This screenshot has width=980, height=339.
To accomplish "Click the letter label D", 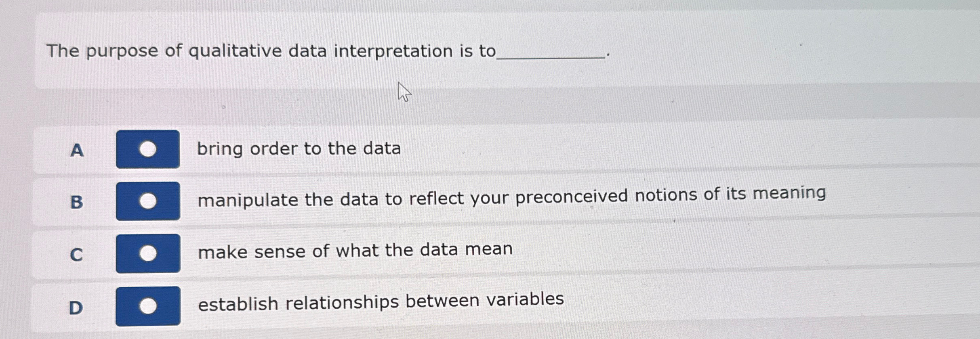I will tap(76, 307).
